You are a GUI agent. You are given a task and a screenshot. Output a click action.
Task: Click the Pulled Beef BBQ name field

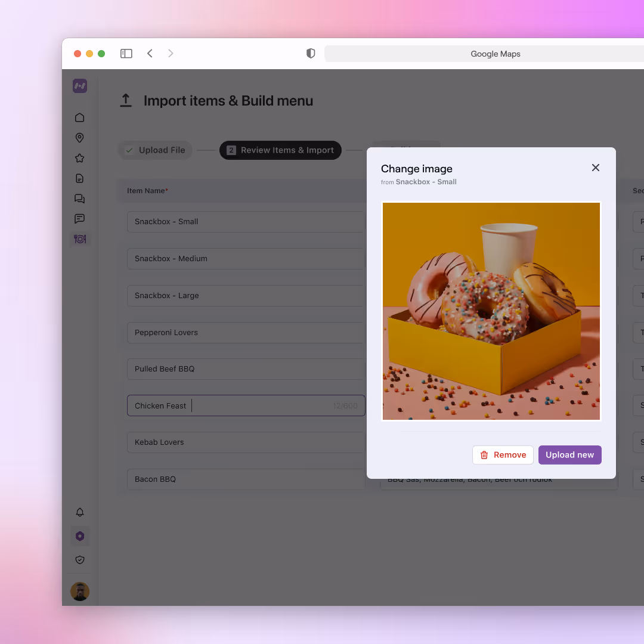(246, 369)
